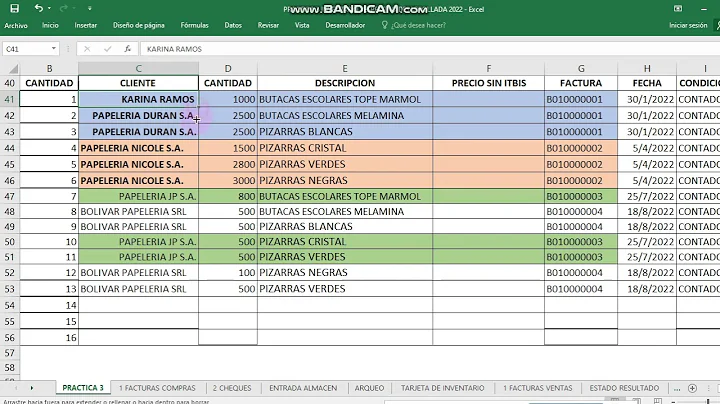720x404 pixels.
Task: Click the ellipsis for more sheet tabs
Action: coord(677,388)
